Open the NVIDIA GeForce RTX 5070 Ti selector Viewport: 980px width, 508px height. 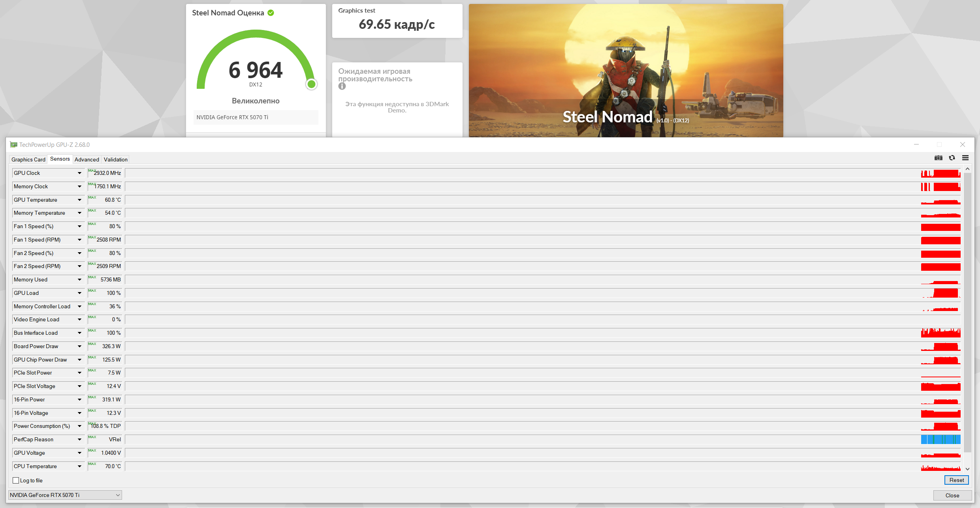point(65,495)
